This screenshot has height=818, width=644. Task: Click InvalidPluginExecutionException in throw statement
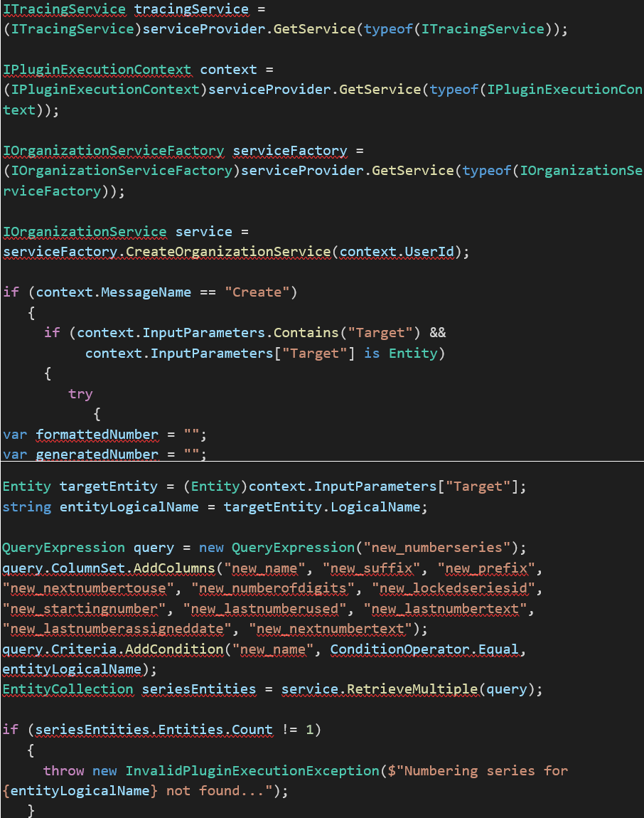point(252,771)
